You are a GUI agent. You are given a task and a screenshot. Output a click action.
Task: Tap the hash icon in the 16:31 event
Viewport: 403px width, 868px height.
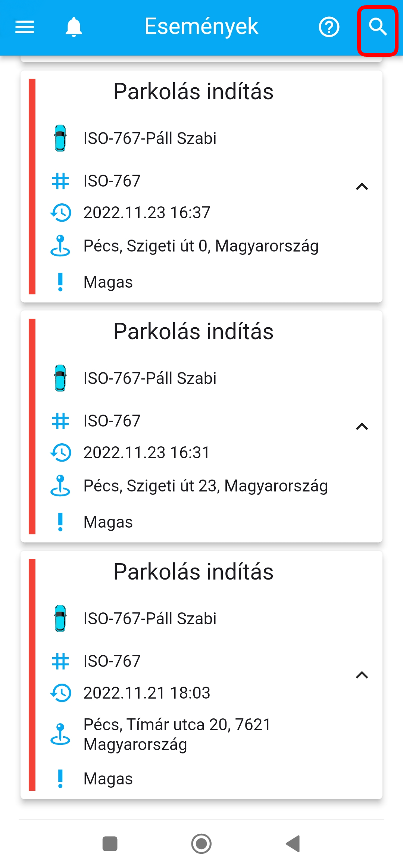tap(60, 421)
